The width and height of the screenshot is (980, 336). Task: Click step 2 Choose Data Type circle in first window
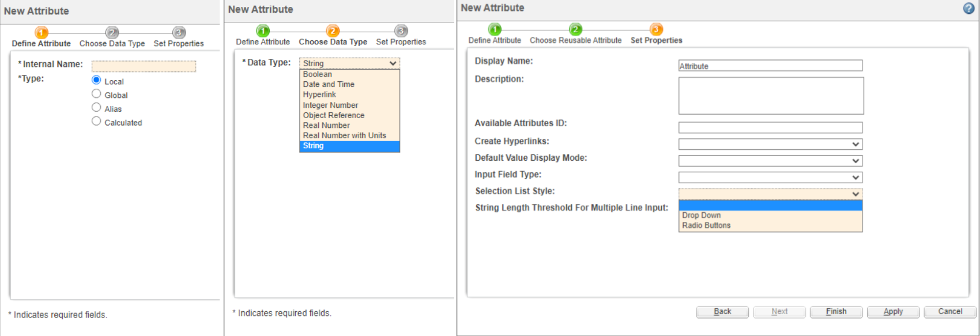(112, 33)
